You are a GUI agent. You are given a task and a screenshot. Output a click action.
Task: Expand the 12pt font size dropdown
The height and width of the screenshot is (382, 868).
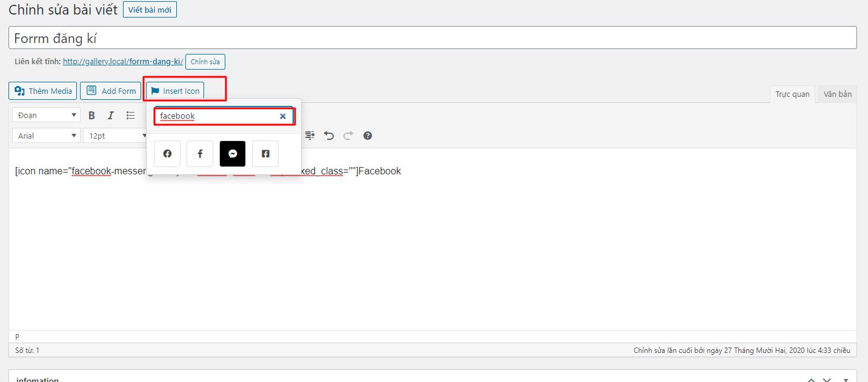(x=115, y=136)
